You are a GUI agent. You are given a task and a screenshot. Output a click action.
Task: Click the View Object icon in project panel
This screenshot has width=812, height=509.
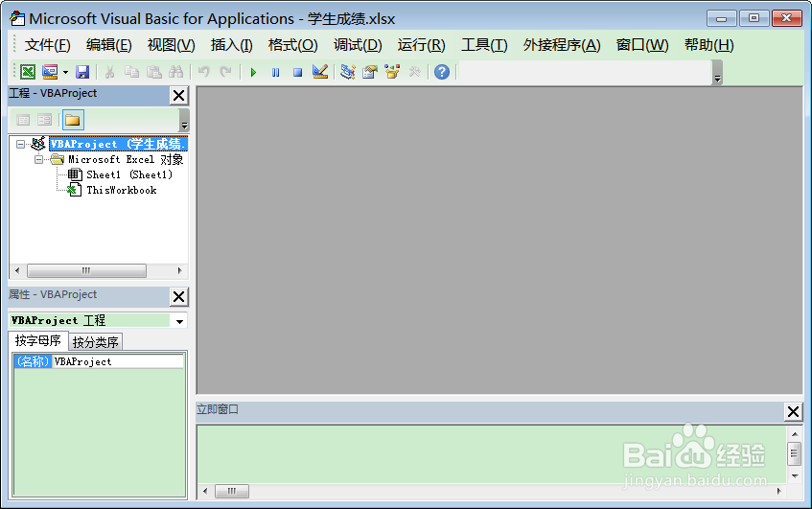click(44, 120)
